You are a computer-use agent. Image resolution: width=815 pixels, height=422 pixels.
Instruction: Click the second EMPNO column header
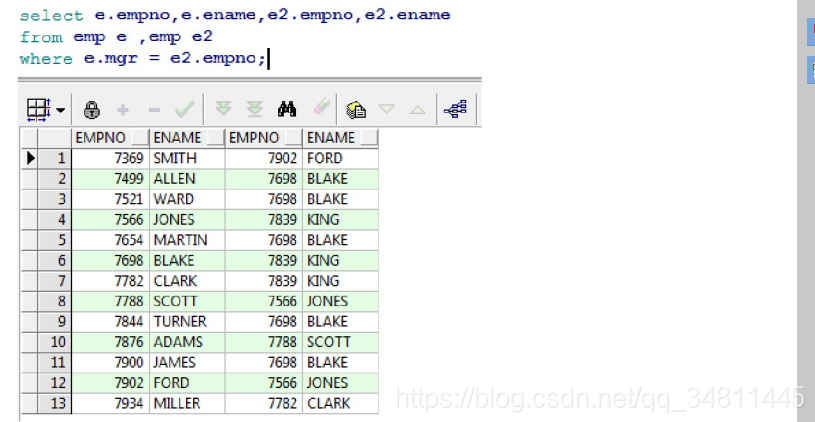coord(264,138)
